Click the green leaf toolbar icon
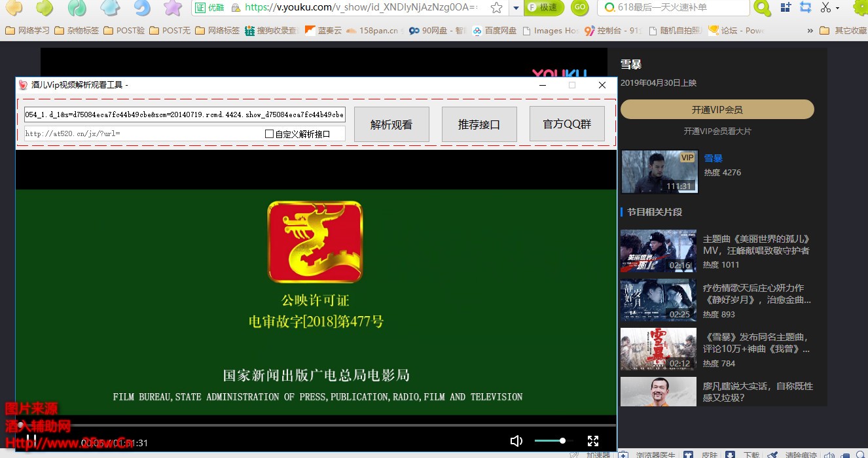 (77, 8)
